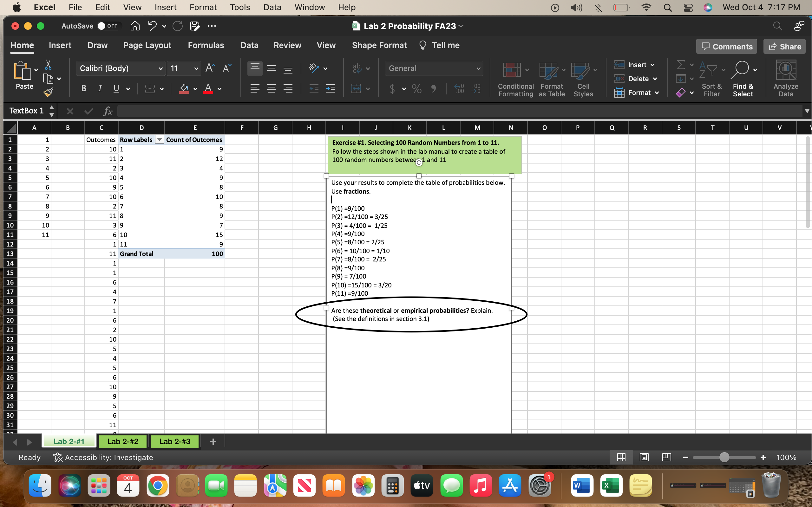Click the Cut scissors icon
812x507 pixels.
tap(48, 65)
